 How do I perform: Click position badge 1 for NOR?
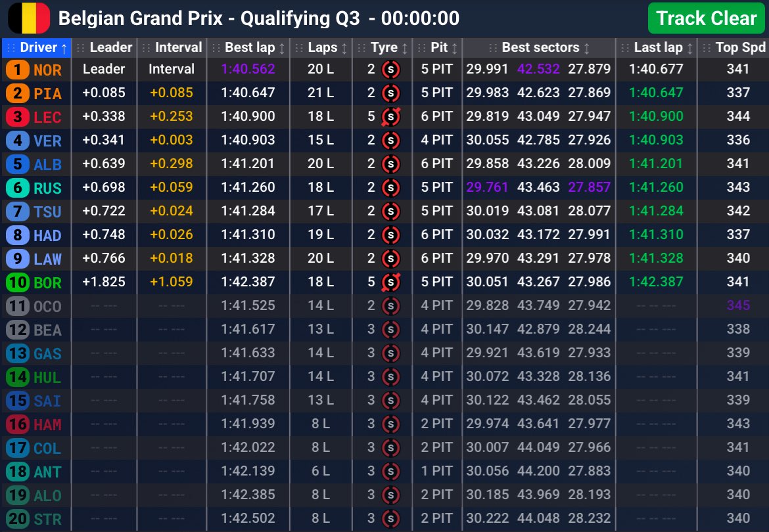click(18, 70)
